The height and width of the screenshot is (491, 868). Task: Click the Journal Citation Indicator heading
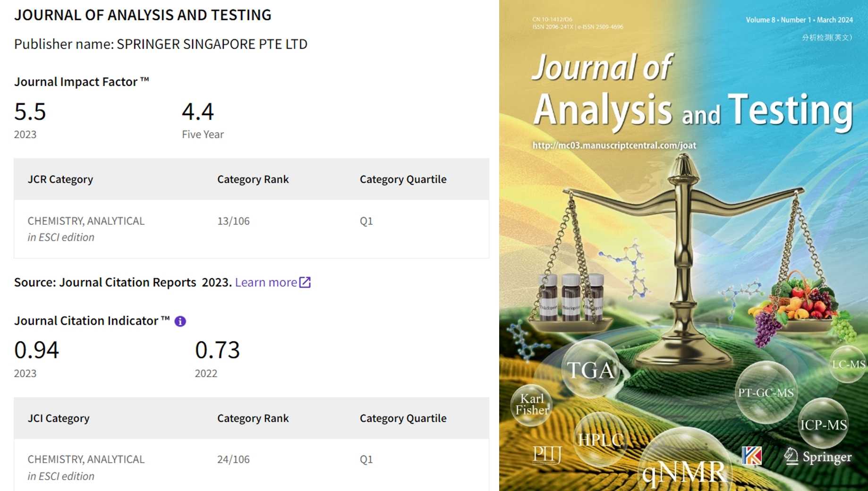(92, 321)
